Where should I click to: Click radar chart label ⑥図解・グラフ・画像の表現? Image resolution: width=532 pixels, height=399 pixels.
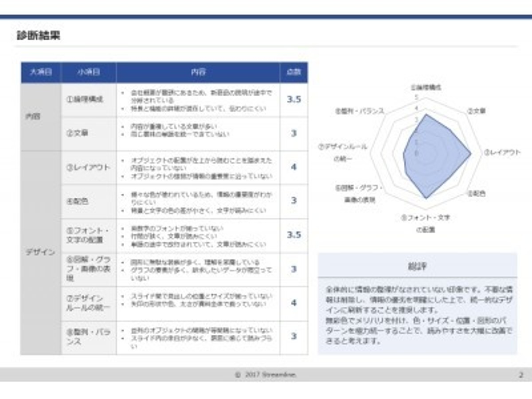click(x=359, y=194)
